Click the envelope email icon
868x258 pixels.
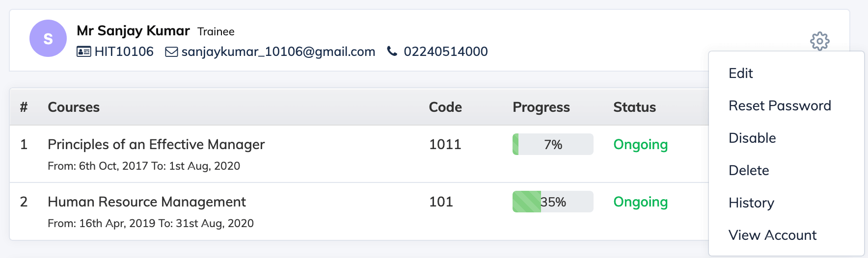pos(171,52)
